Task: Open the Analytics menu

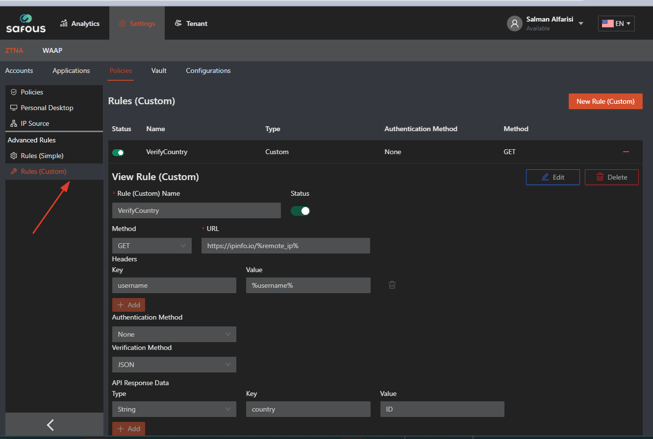Action: coord(80,23)
